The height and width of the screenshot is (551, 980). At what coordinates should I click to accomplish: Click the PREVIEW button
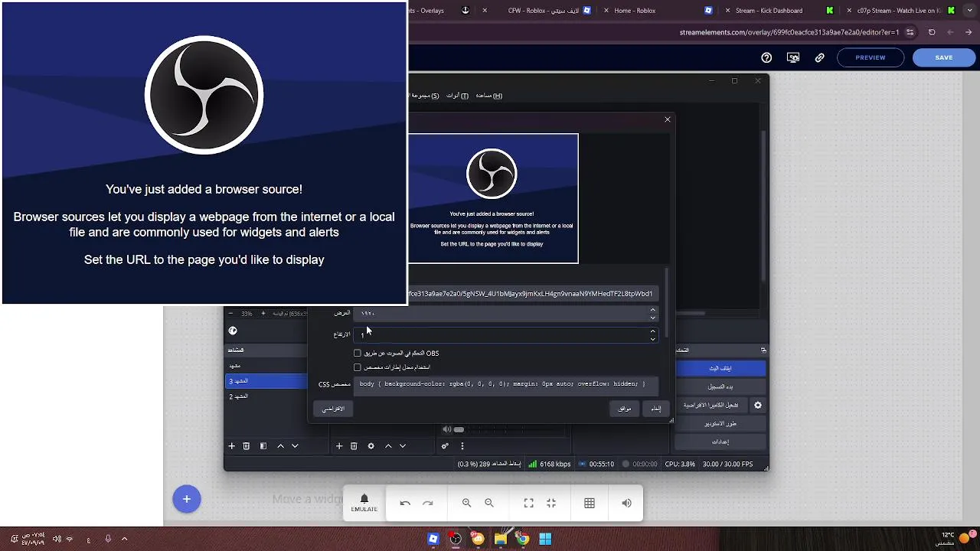click(x=871, y=57)
